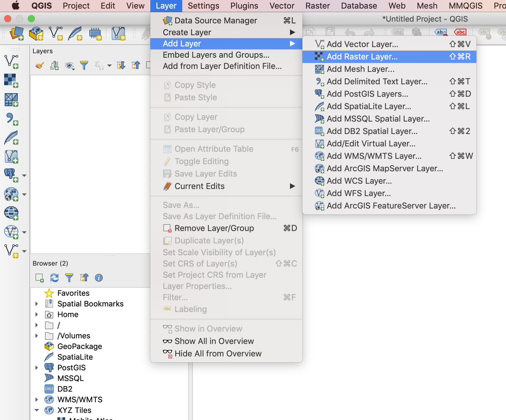This screenshot has height=420, width=506.
Task: Collapse the XYZ Tiles branch
Action: pos(36,410)
